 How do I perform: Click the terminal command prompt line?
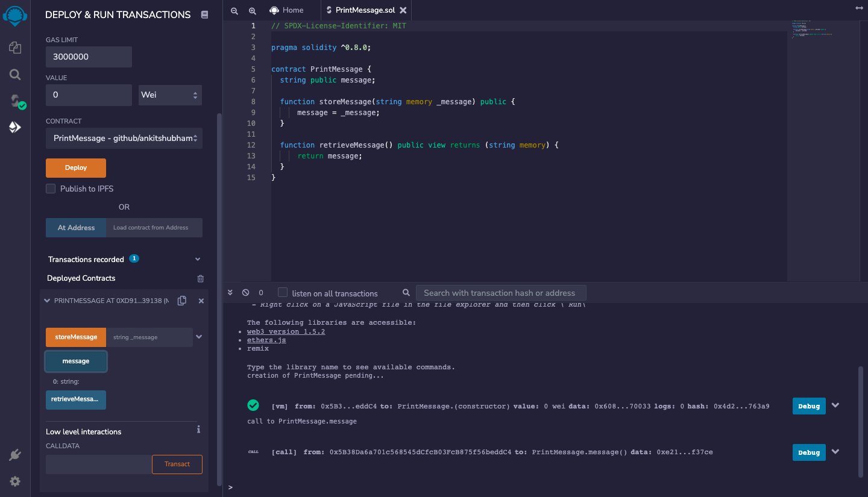(542, 487)
